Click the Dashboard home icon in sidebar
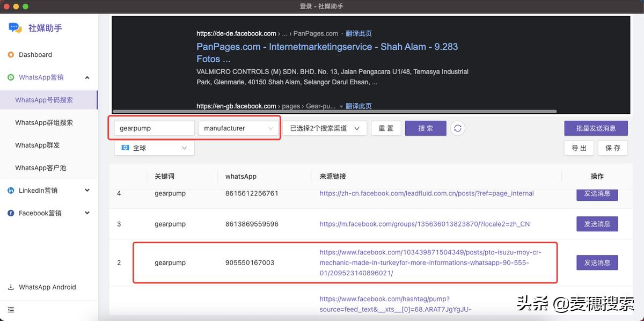 pos(11,55)
